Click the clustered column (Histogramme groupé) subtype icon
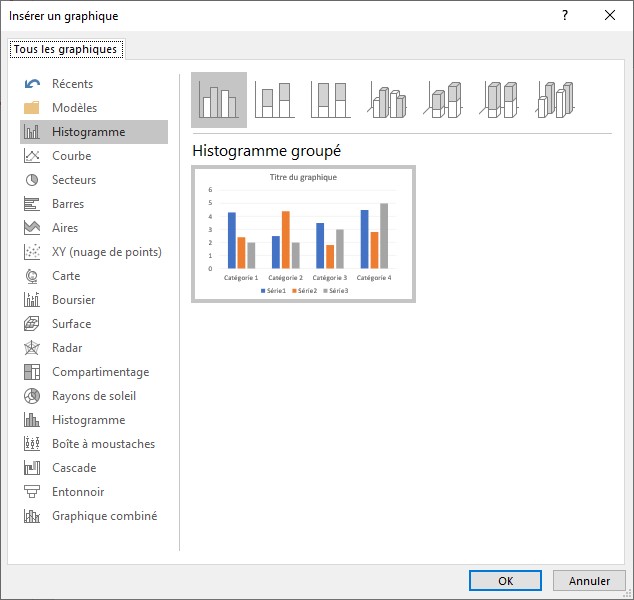This screenshot has height=600, width=634. pyautogui.click(x=219, y=100)
